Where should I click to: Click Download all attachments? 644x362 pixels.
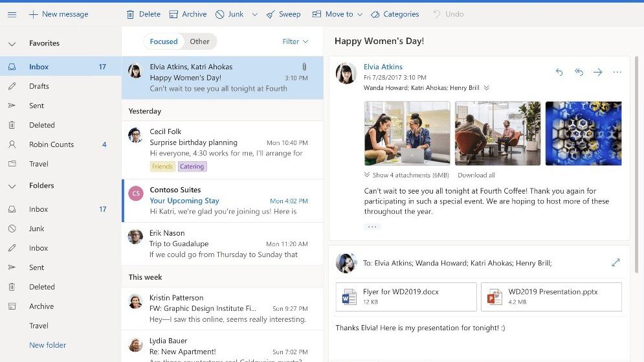pyautogui.click(x=476, y=175)
